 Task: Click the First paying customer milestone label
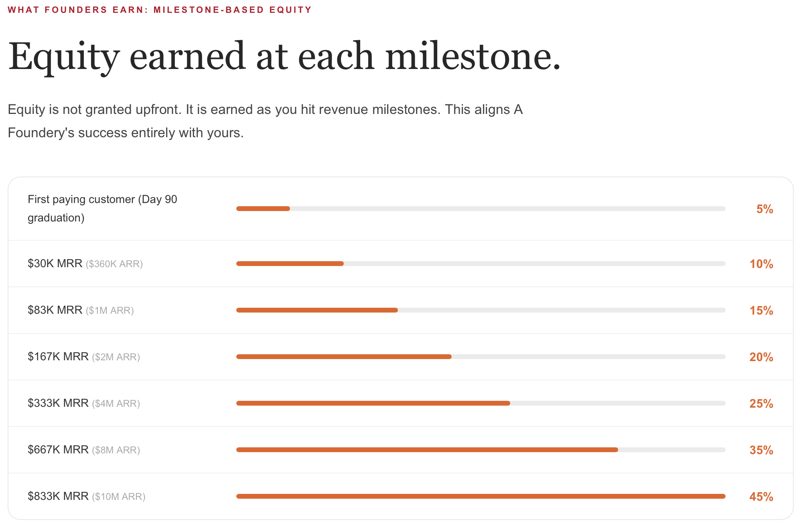pyautogui.click(x=102, y=209)
